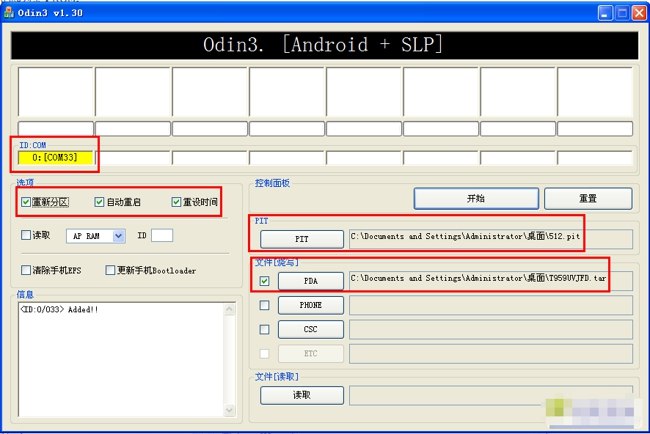Viewport: 650px width, 434px height.
Task: Click the PIT path field with 512.pit
Action: 491,239
